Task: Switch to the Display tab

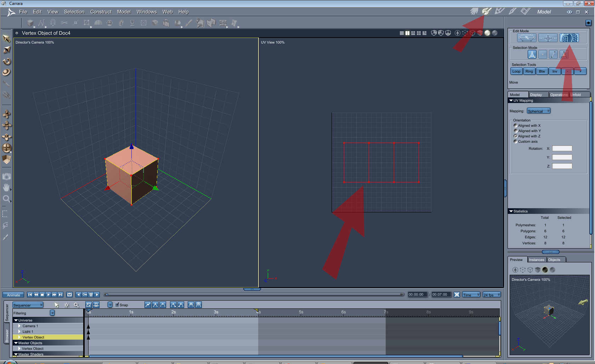Action: coord(536,95)
